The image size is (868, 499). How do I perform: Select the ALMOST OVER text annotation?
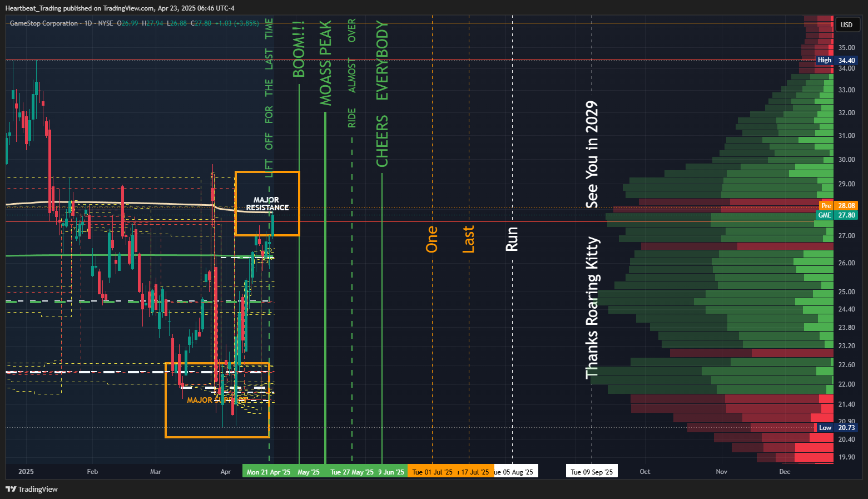[351, 56]
